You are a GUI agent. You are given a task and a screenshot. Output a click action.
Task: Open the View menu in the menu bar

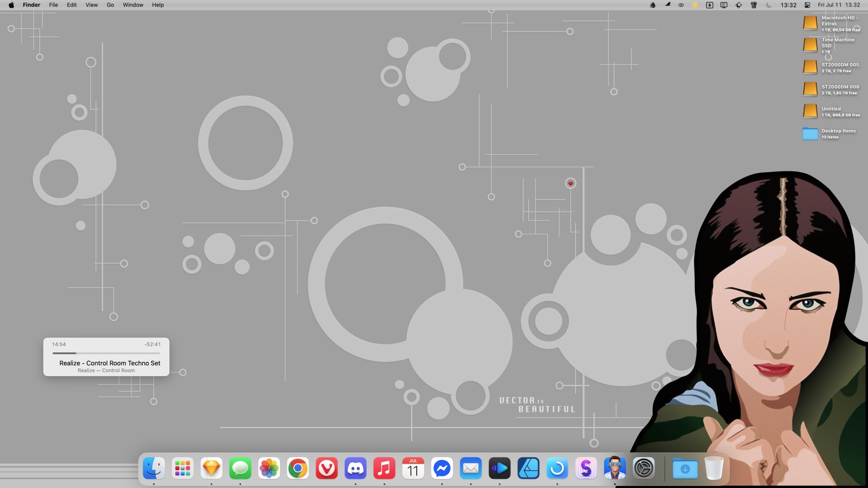[91, 5]
